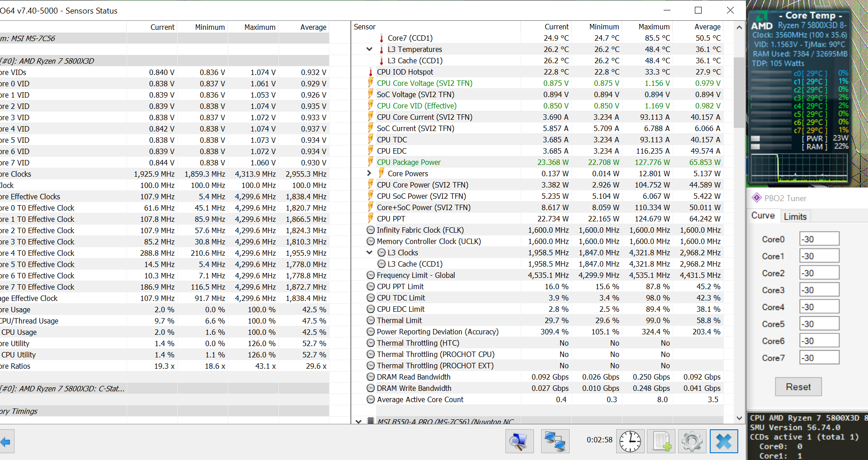Screen dimensions: 868x460
Task: Click the Maximum column header in right panel
Action: point(654,27)
